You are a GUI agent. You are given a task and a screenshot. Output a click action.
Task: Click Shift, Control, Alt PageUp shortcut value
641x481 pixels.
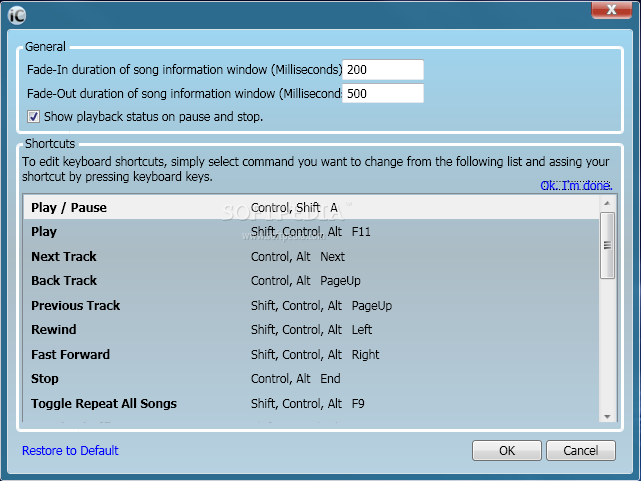click(321, 306)
